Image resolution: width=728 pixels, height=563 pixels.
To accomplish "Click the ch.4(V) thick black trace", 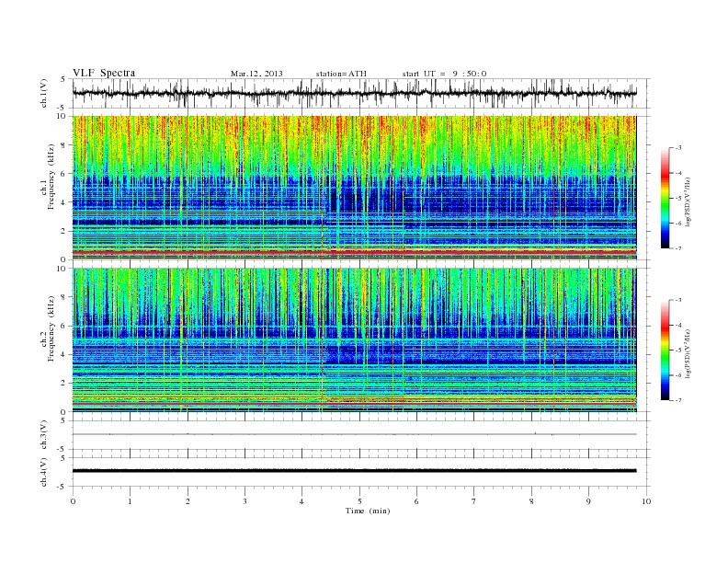I will [354, 471].
